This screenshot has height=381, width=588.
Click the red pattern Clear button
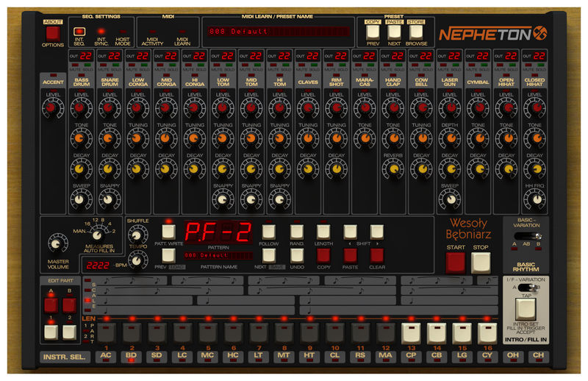(x=376, y=256)
